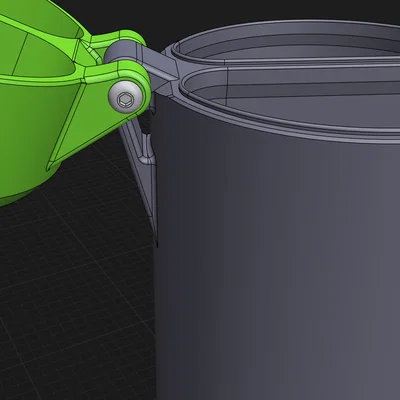The height and width of the screenshot is (400, 400).
Task: Select the hex socket bolt head on hinge
Action: tap(125, 96)
